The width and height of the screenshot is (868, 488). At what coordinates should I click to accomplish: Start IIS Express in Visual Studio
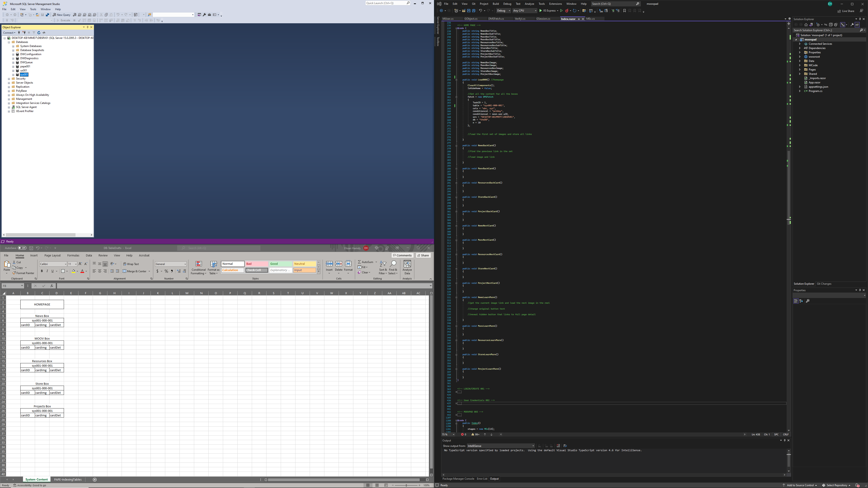547,11
